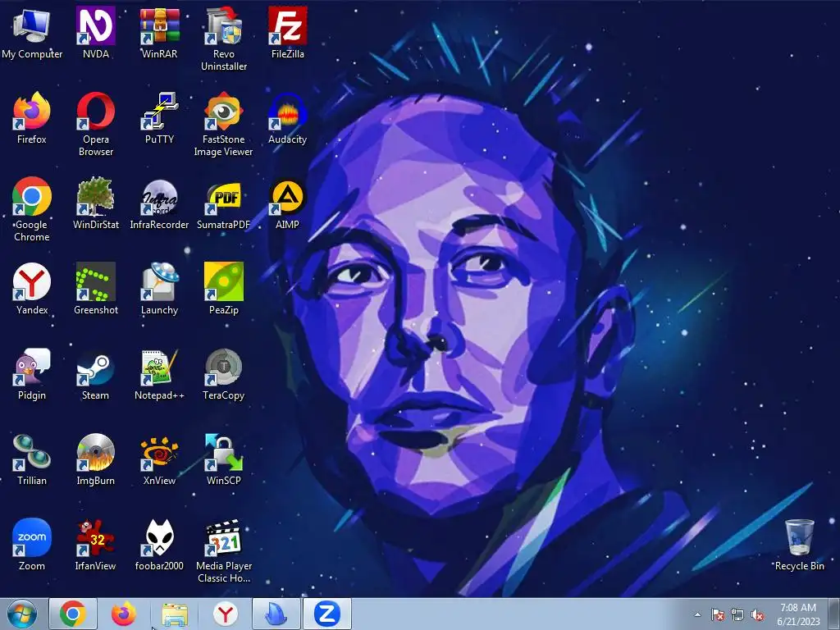The image size is (840, 630).
Task: Select the PuTTY desktop shortcut
Action: [x=159, y=111]
